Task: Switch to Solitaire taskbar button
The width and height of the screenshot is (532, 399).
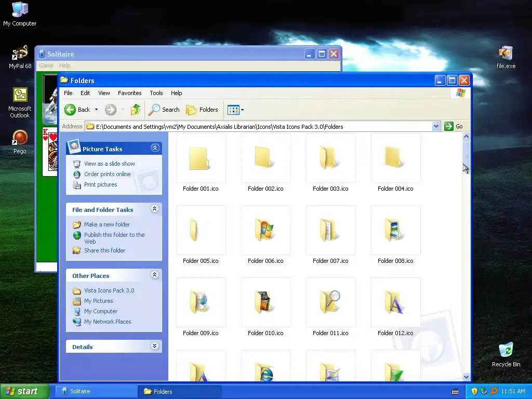Action: [96, 391]
